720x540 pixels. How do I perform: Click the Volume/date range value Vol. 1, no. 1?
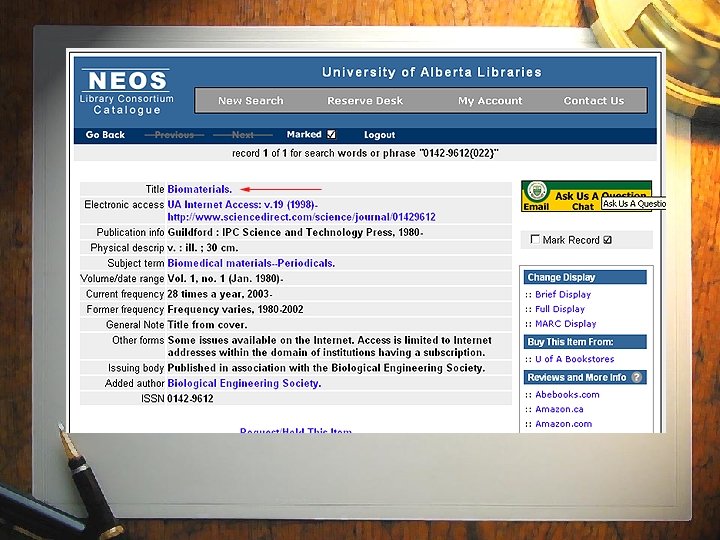coord(225,279)
